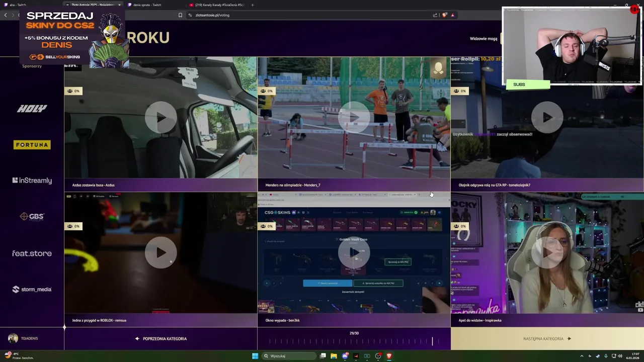The image size is (644, 362).
Task: Open the inStreamly sponsor logo
Action: (32, 180)
